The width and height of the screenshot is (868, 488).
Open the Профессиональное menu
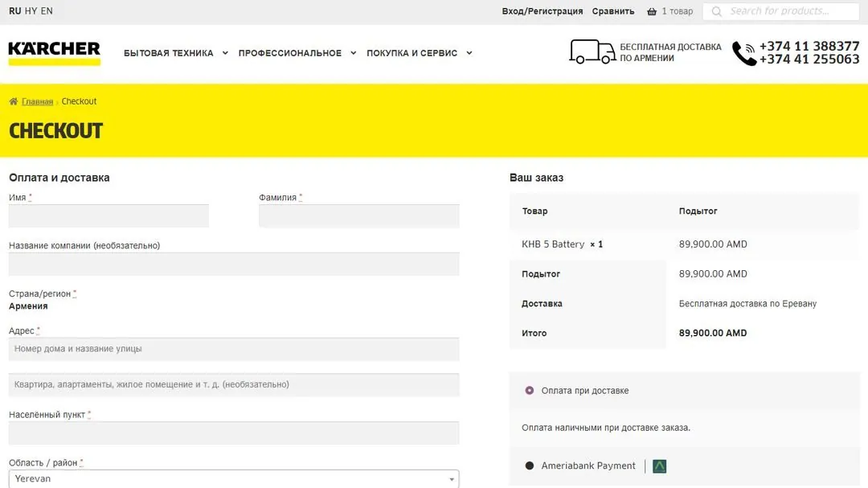pos(289,53)
